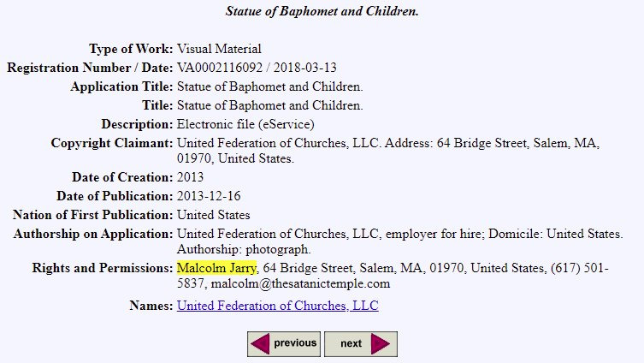Viewport: 644px width, 363px height.
Task: Go to the previous record
Action: (x=284, y=344)
